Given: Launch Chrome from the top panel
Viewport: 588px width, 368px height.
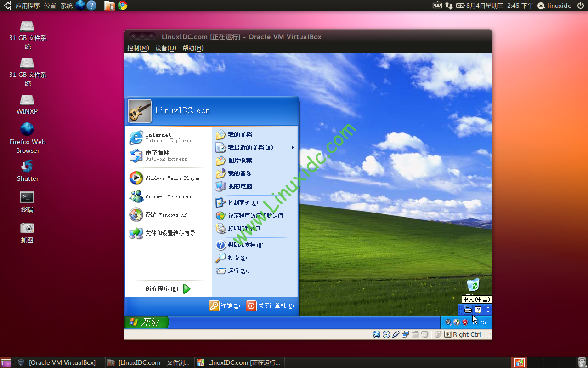Looking at the screenshot, I should coord(122,6).
